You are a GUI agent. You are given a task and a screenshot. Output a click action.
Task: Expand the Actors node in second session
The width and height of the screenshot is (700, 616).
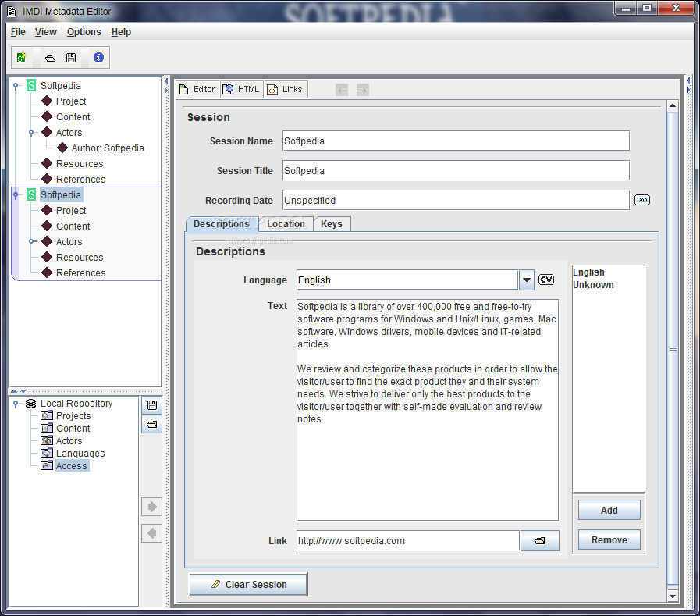(32, 242)
